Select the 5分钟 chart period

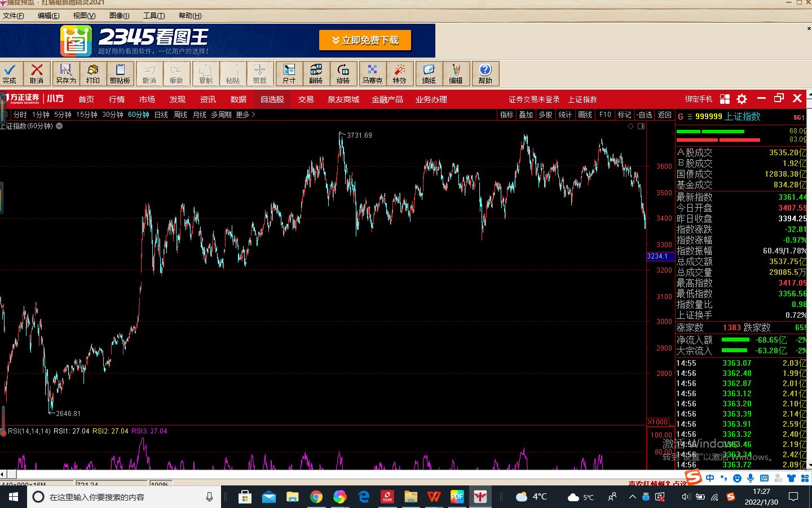(63, 115)
